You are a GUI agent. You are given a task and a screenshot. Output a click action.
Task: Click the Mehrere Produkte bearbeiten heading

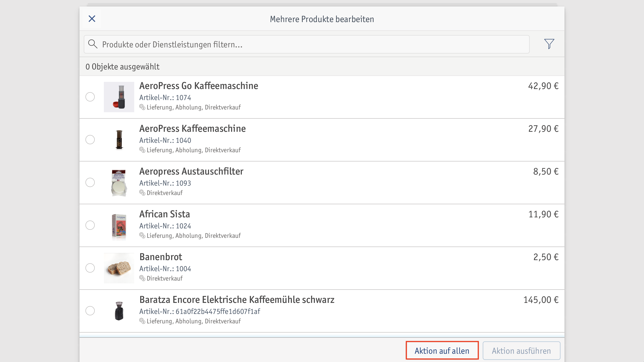click(322, 19)
